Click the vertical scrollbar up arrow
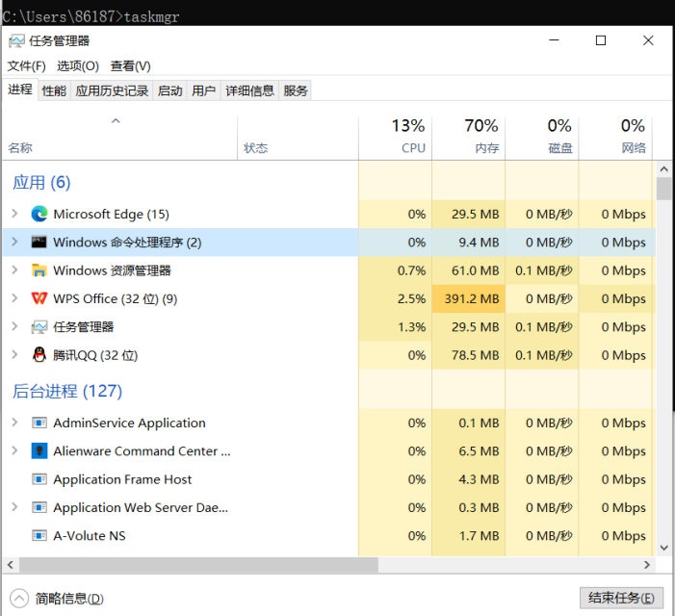The width and height of the screenshot is (675, 616). tap(663, 169)
